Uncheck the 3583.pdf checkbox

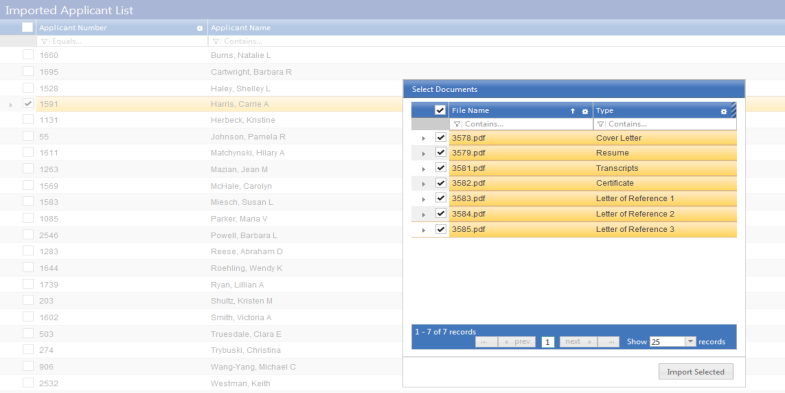coord(441,198)
